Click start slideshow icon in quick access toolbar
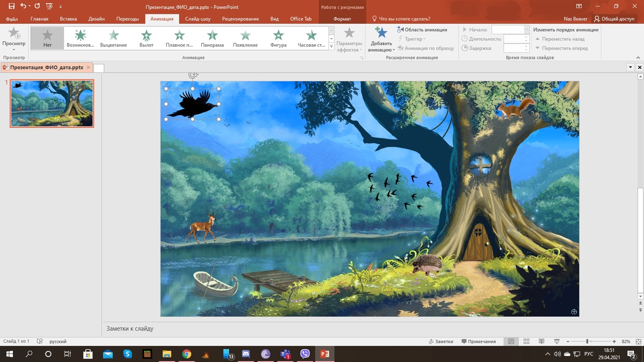 click(x=49, y=6)
